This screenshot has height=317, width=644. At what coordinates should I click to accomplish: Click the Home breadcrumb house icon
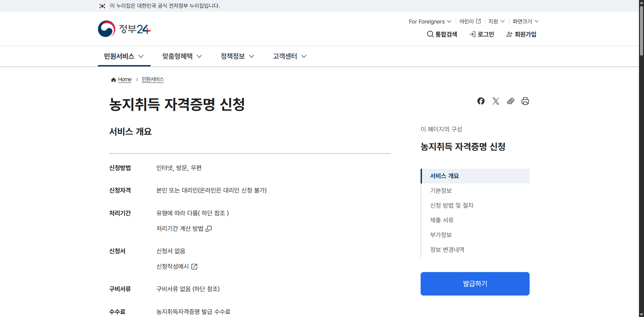(113, 80)
